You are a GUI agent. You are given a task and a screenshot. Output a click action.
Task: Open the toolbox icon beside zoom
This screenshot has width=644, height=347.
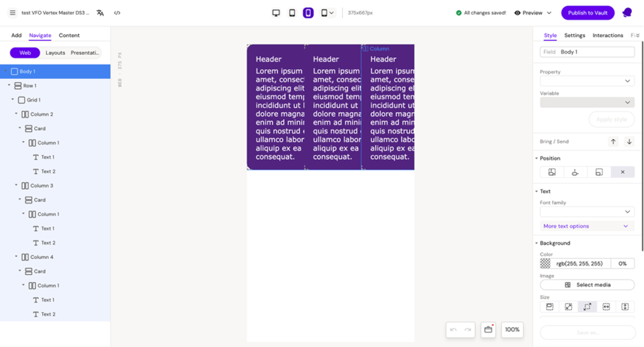click(488, 330)
